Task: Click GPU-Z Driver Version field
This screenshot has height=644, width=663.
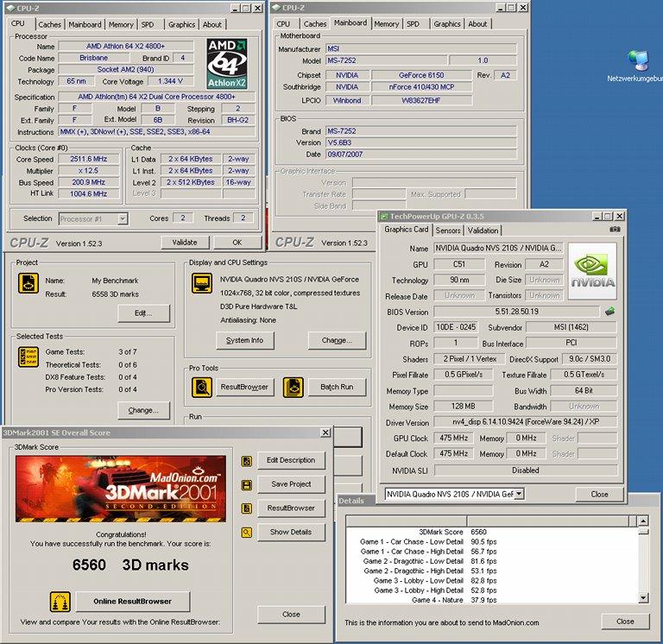Action: tap(525, 421)
